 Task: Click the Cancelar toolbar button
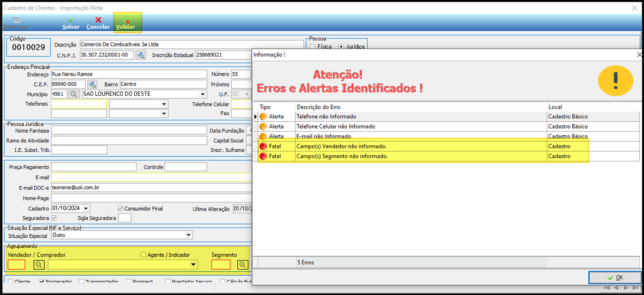[x=98, y=23]
